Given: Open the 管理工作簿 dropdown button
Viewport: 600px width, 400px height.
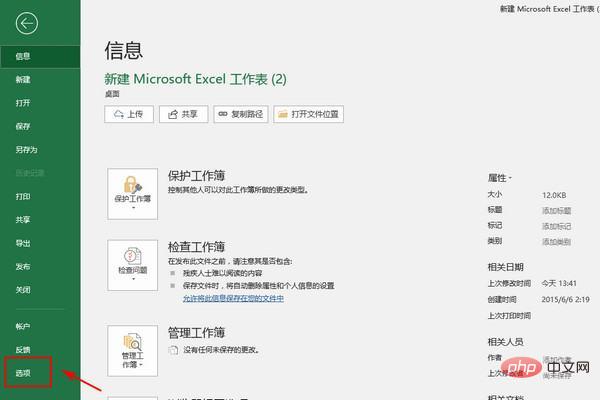Looking at the screenshot, I should coord(133,351).
